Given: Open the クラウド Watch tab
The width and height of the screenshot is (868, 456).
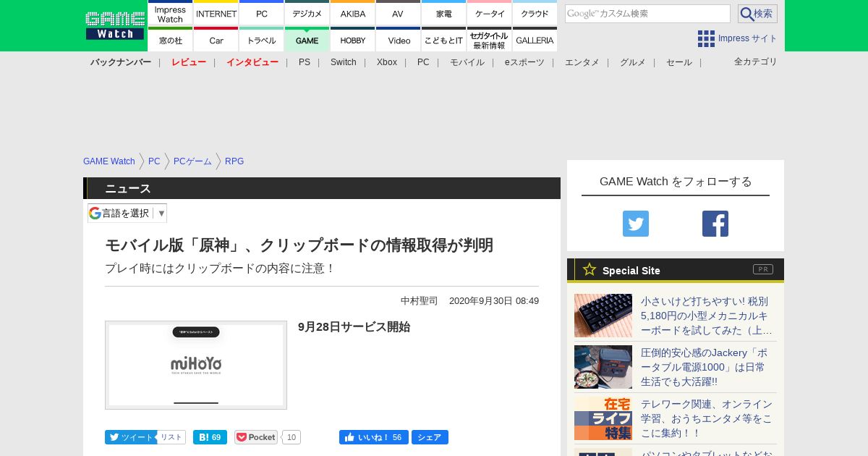Looking at the screenshot, I should coord(535,13).
